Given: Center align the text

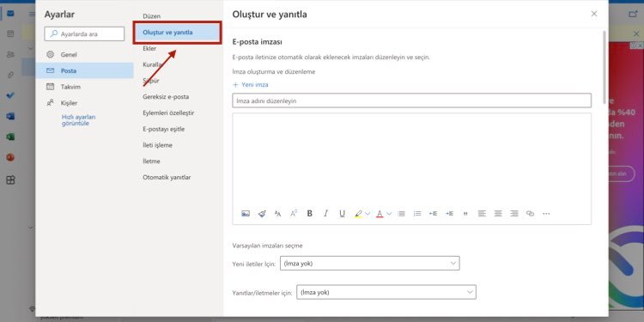Looking at the screenshot, I should point(498,214).
